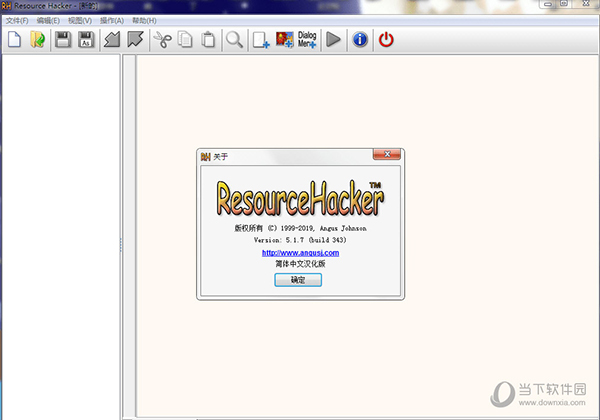The image size is (600, 420).
Task: Open the 文件(F) menu
Action: (17, 21)
